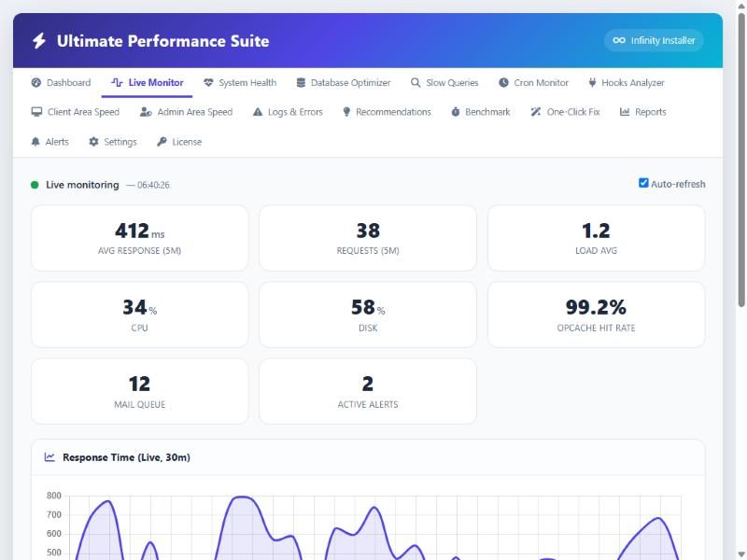This screenshot has width=747, height=560.
Task: Uncheck the Auto-refresh checkbox
Action: pyautogui.click(x=643, y=183)
